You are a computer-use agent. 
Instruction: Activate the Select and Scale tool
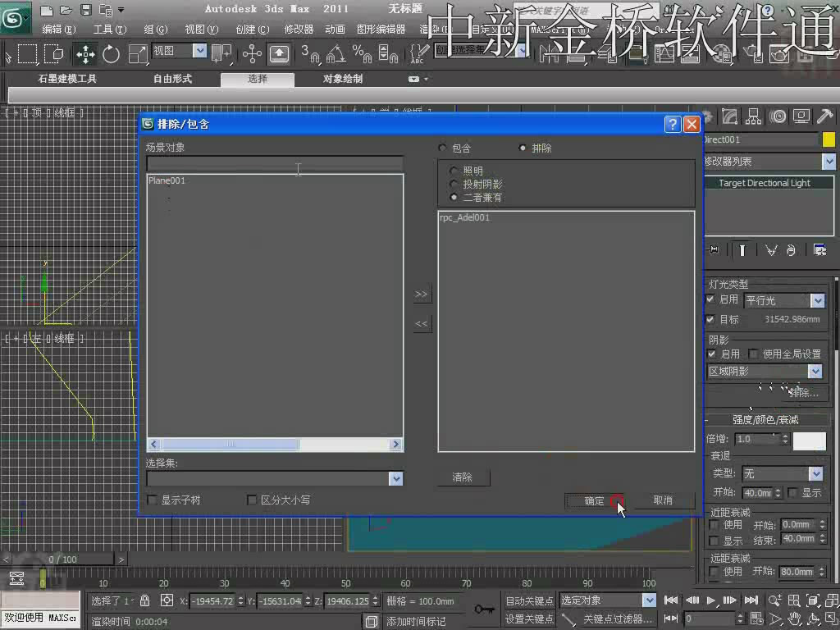click(138, 53)
